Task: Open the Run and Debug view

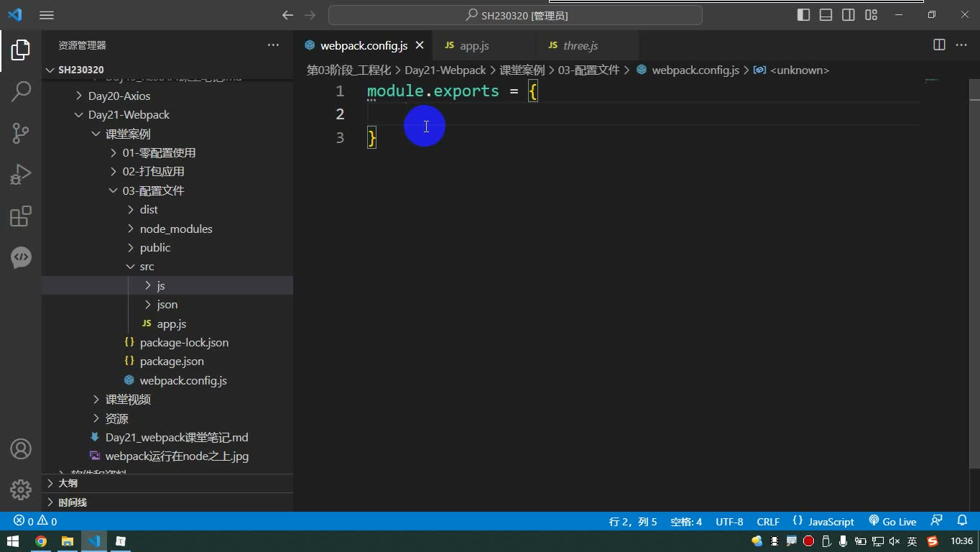Action: click(21, 175)
